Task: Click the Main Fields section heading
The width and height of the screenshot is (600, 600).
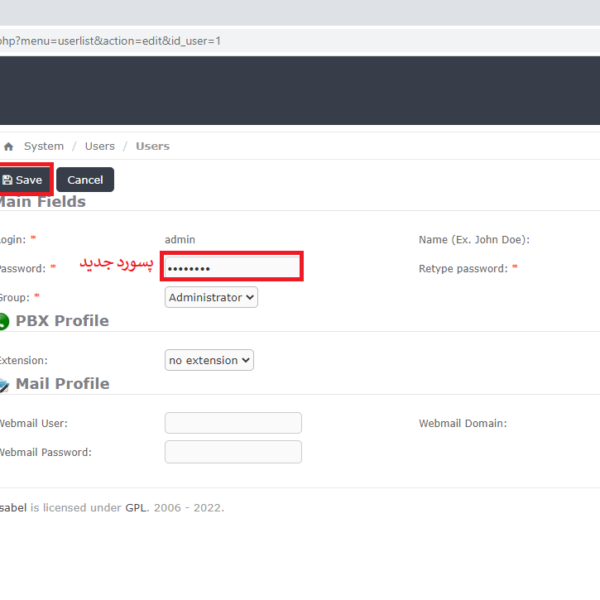Action: click(42, 202)
